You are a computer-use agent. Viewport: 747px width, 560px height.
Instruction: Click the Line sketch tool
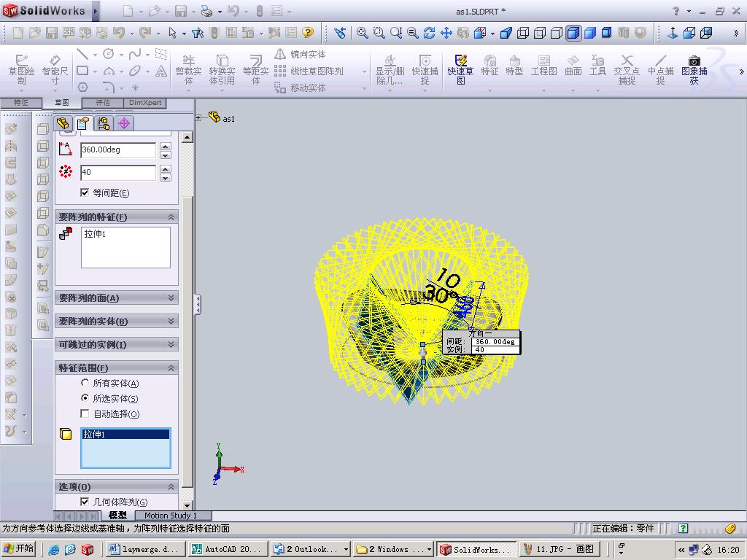pyautogui.click(x=82, y=54)
